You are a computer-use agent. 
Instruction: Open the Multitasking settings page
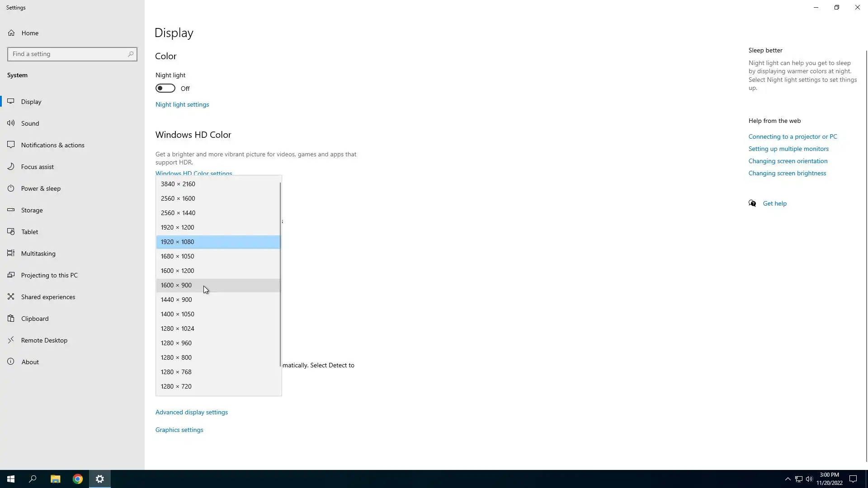[x=38, y=253]
